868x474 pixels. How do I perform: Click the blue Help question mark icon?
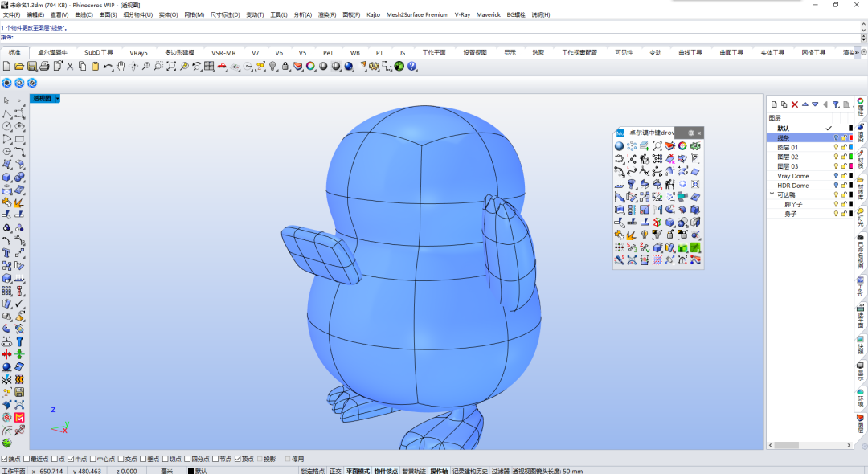point(411,67)
